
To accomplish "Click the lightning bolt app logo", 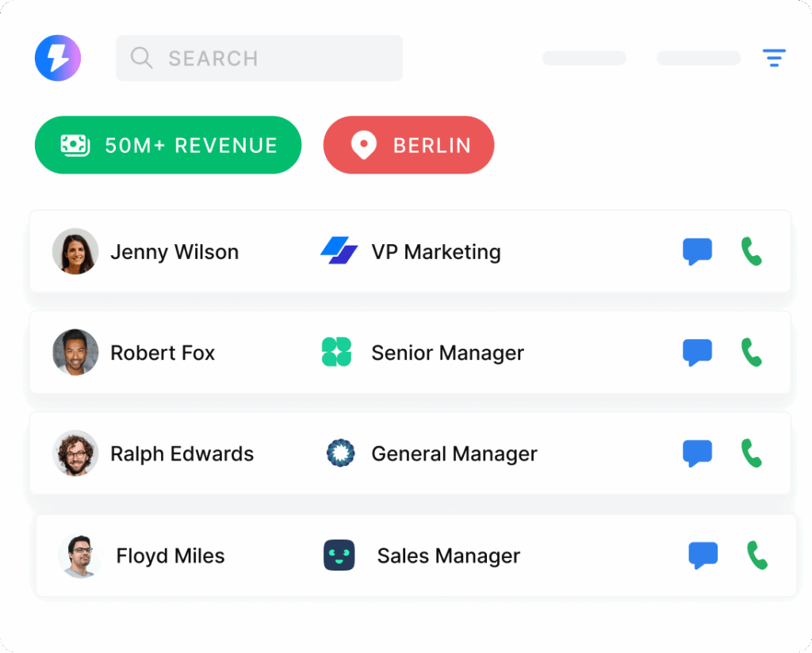I will click(x=58, y=58).
